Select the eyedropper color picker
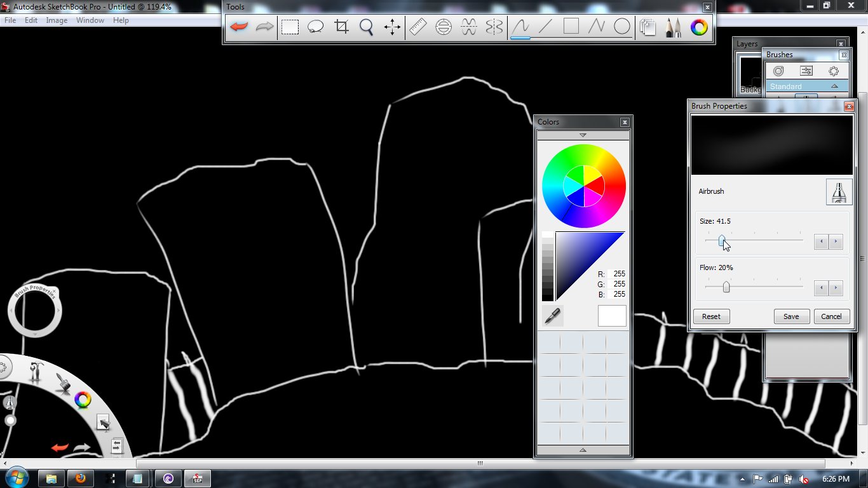Image resolution: width=868 pixels, height=488 pixels. point(553,316)
